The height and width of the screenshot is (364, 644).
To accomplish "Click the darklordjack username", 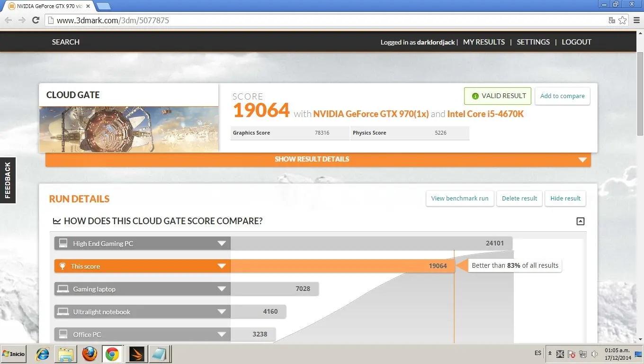I will coord(436,42).
